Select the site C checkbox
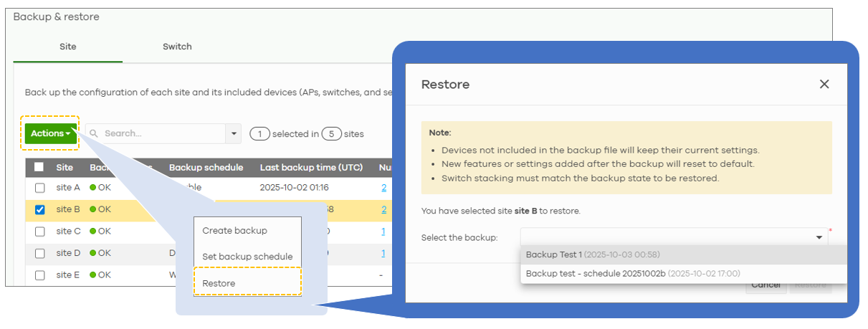Screen dimensions: 868x329 [40, 232]
